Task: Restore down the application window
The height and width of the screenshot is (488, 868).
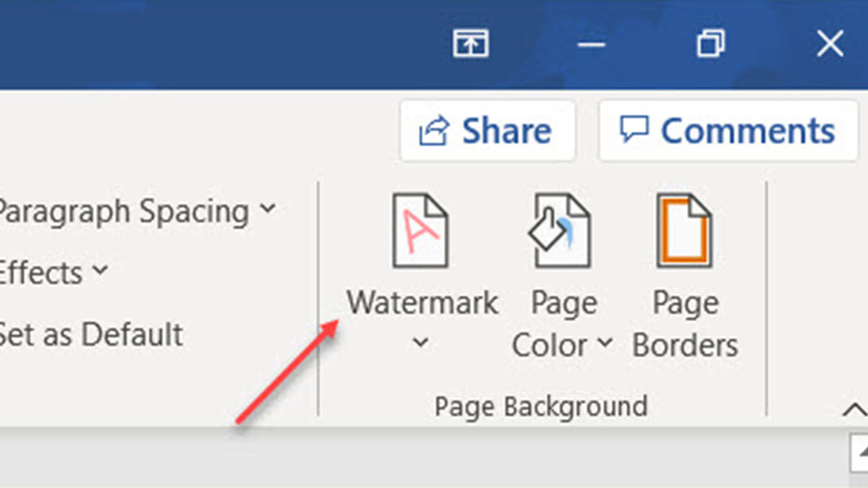Action: coord(709,43)
